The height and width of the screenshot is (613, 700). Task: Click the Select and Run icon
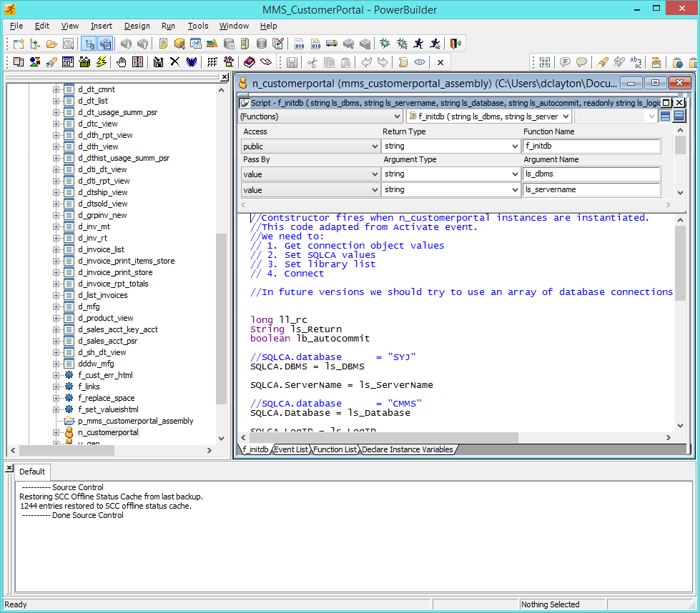[x=435, y=44]
